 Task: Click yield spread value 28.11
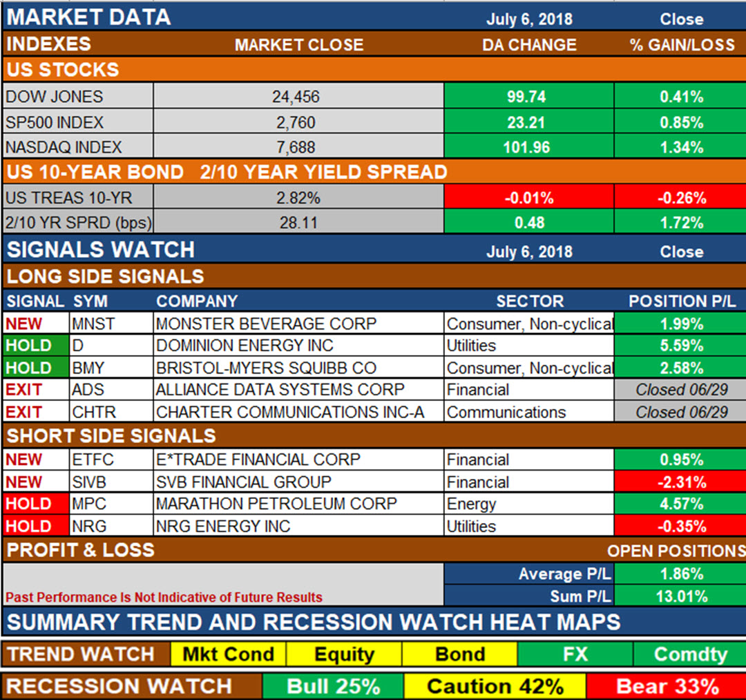click(298, 223)
